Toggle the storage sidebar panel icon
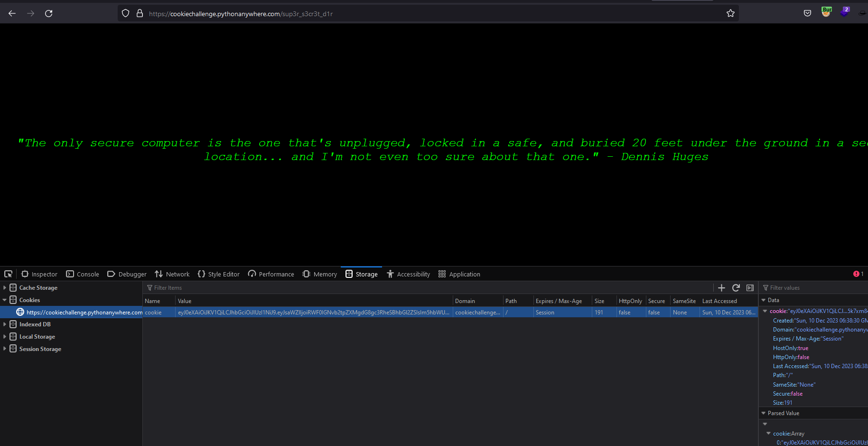Image resolution: width=868 pixels, height=446 pixels. pos(750,288)
